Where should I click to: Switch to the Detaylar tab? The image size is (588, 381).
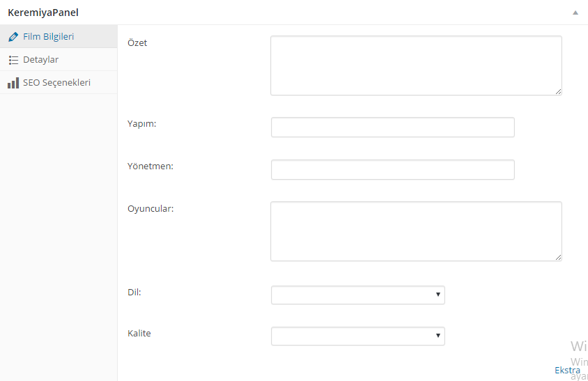click(x=59, y=60)
